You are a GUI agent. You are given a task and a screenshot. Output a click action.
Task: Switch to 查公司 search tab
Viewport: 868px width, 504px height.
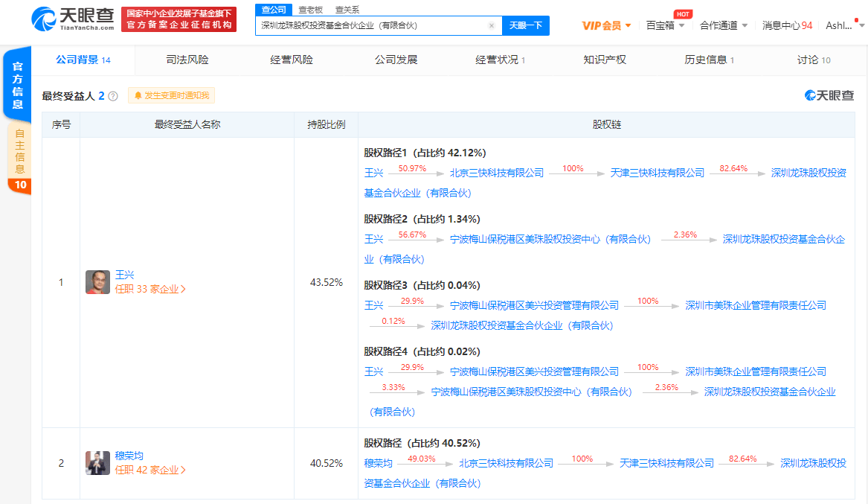pos(274,10)
